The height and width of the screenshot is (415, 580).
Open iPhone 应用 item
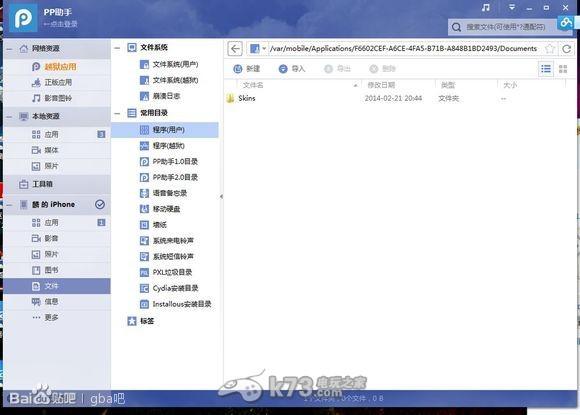tap(57, 223)
